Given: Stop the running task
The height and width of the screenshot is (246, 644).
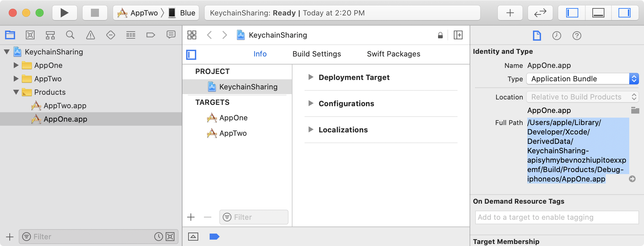Looking at the screenshot, I should tap(95, 13).
